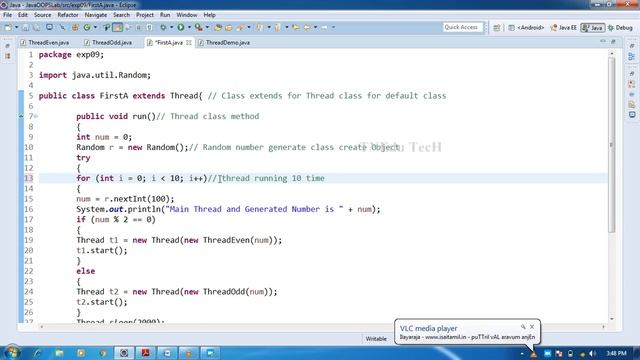Open the Search menu
The width and height of the screenshot is (640, 360).
[x=121, y=15]
